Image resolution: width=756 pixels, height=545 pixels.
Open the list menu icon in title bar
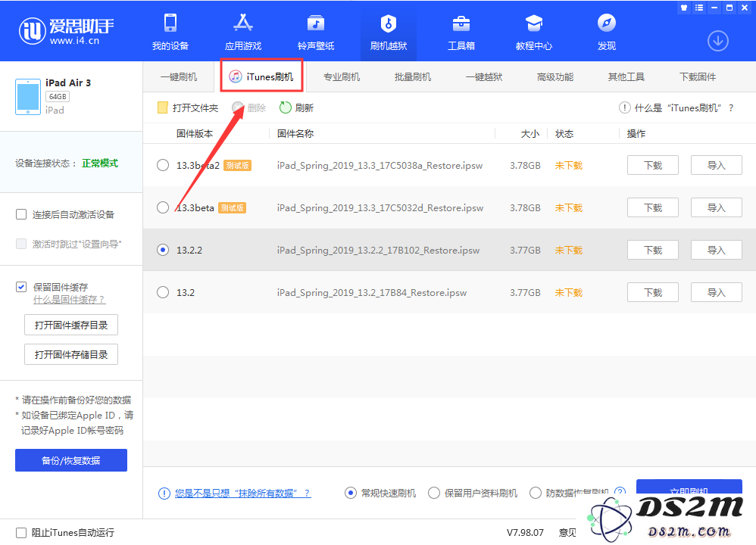coord(699,8)
